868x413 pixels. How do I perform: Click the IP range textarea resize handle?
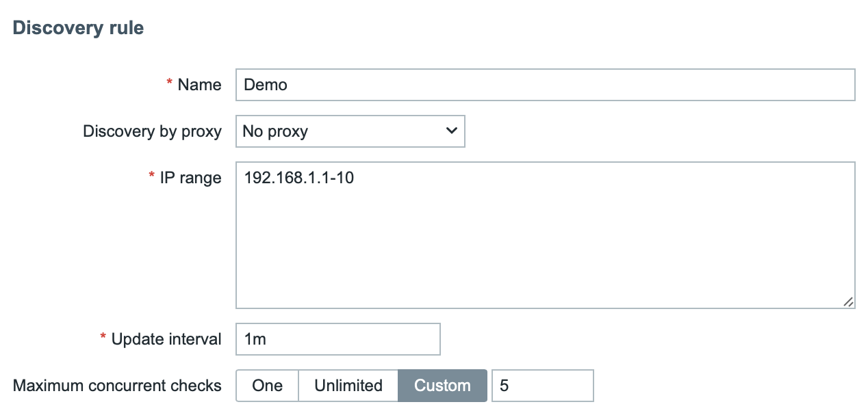click(848, 302)
